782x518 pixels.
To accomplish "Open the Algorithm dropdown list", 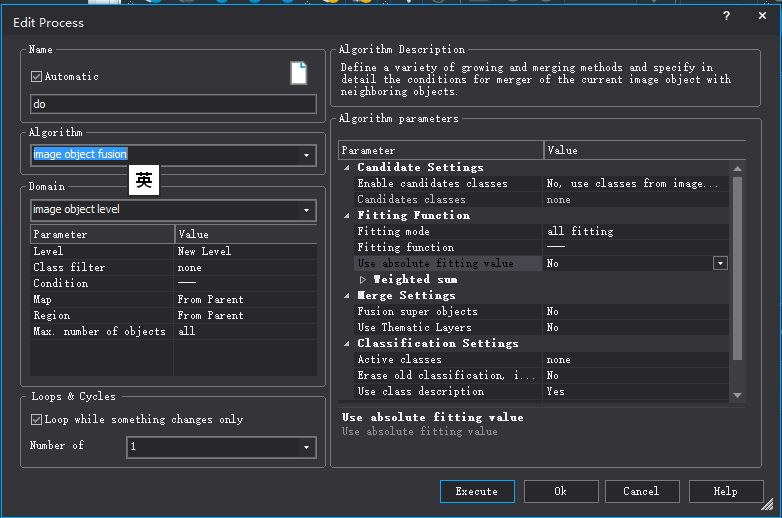I will [306, 155].
